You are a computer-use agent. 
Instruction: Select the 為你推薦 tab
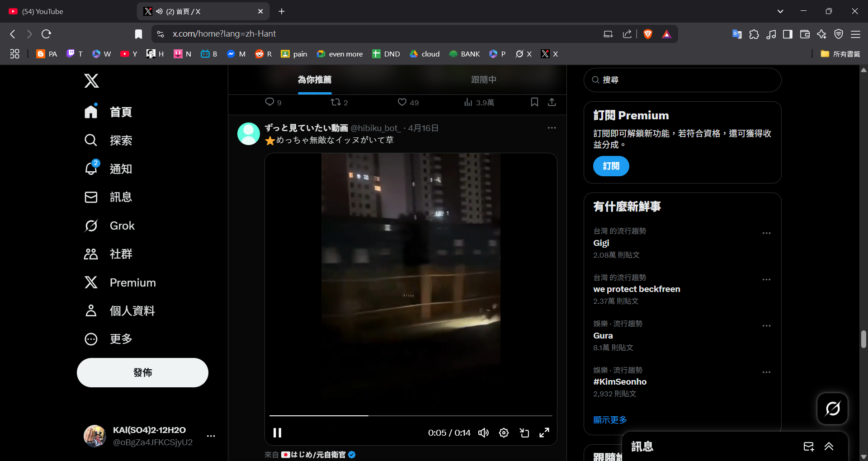click(315, 80)
